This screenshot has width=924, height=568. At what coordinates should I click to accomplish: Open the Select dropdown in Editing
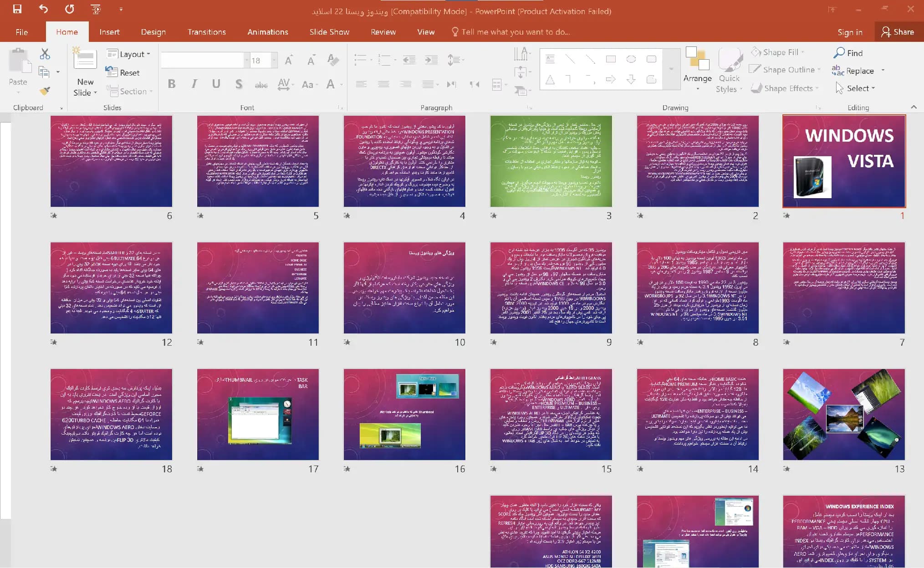tap(856, 88)
